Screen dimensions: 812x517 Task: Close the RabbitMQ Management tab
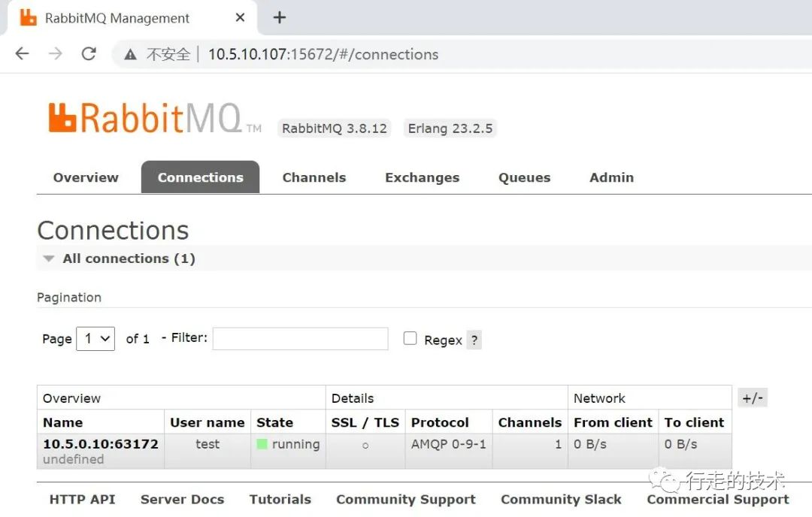[240, 17]
